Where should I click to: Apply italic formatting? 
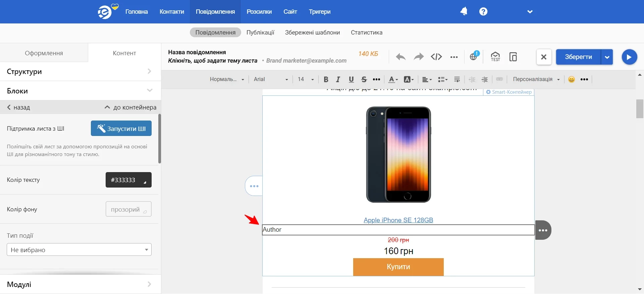click(x=338, y=79)
